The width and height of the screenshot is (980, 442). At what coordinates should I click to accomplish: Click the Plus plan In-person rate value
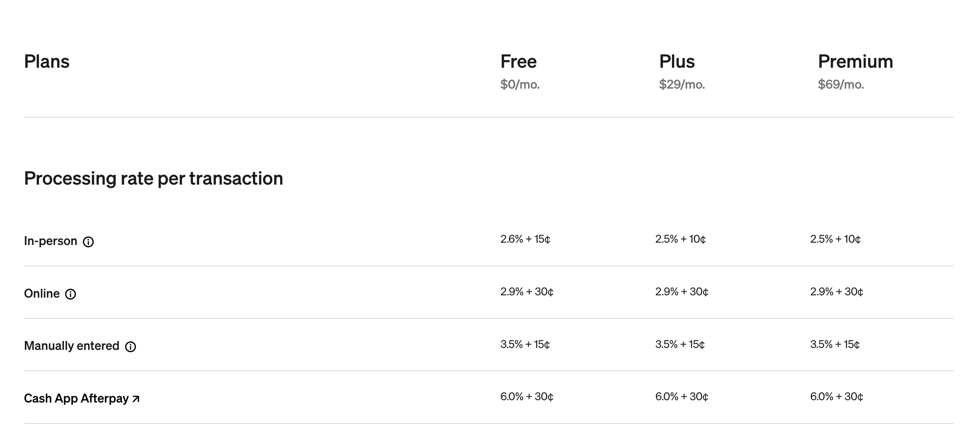point(680,239)
